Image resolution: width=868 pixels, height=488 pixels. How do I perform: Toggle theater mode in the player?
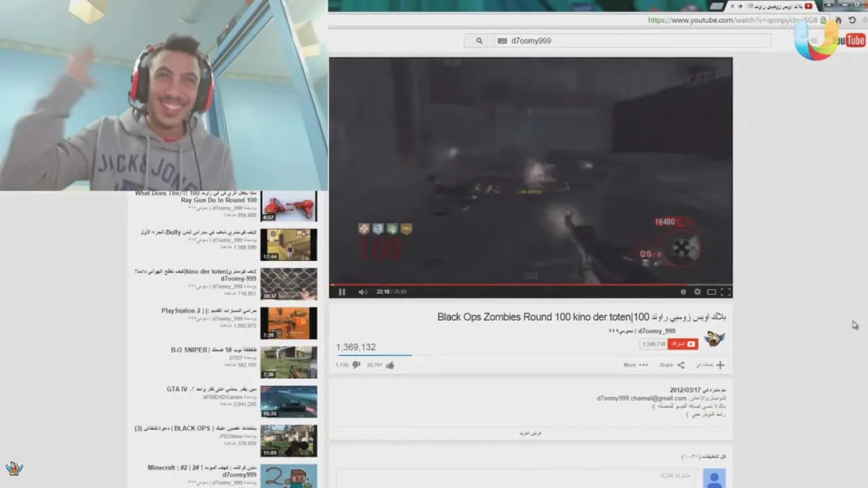711,292
